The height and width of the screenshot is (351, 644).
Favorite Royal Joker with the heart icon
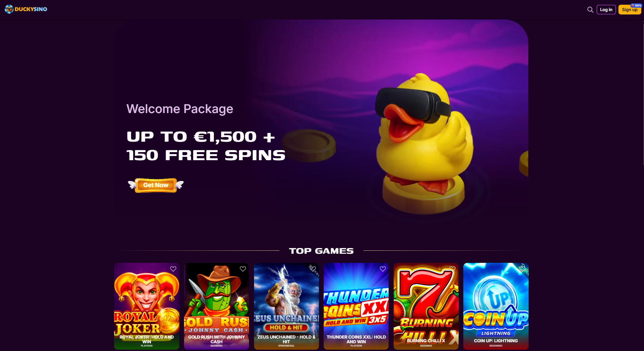coord(173,269)
